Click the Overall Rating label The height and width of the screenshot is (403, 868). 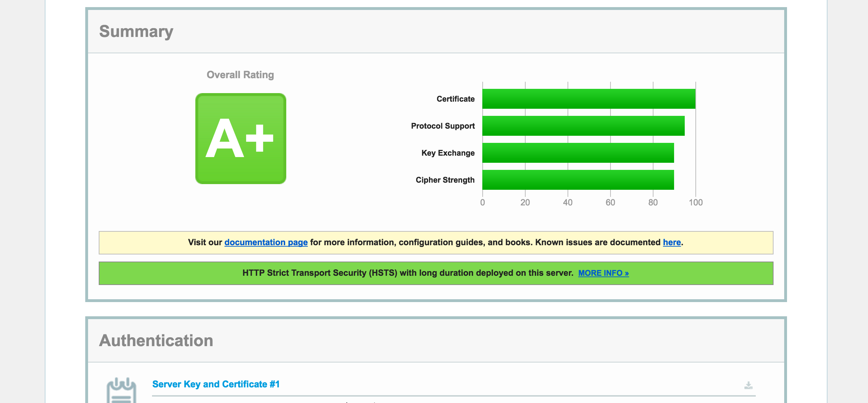(x=240, y=75)
